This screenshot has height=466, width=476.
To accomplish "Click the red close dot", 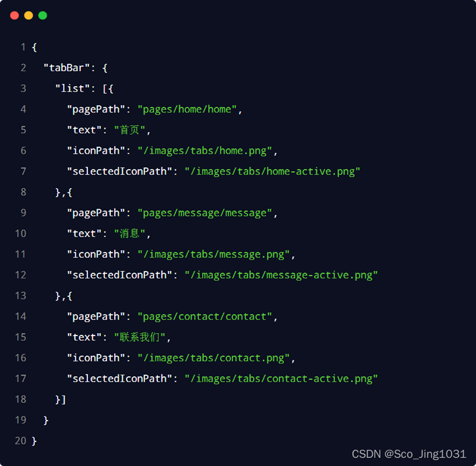I will (15, 16).
